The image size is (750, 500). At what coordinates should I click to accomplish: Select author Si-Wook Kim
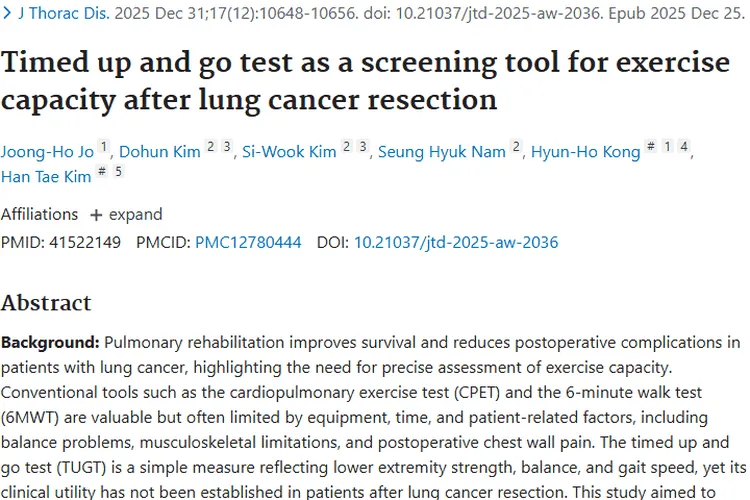[x=288, y=152]
